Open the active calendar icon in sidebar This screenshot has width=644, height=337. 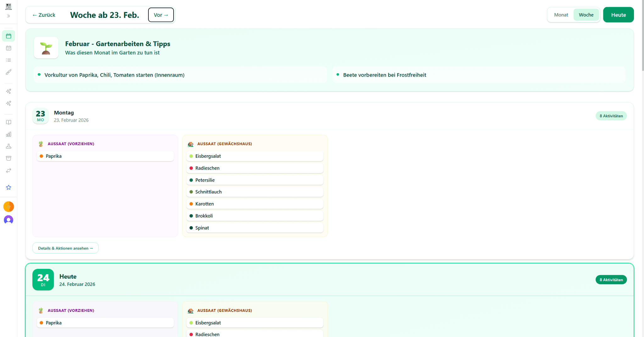click(8, 36)
